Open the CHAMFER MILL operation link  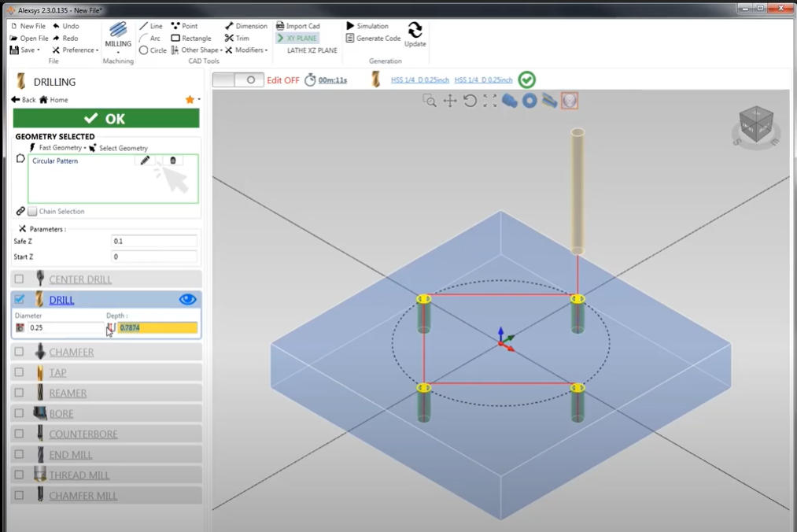point(83,495)
